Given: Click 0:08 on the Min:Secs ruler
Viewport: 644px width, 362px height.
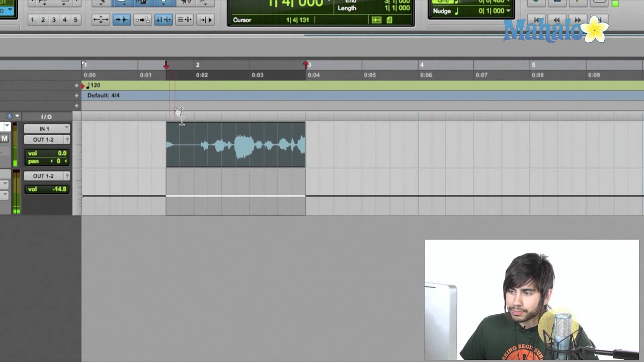Looking at the screenshot, I should (538, 75).
